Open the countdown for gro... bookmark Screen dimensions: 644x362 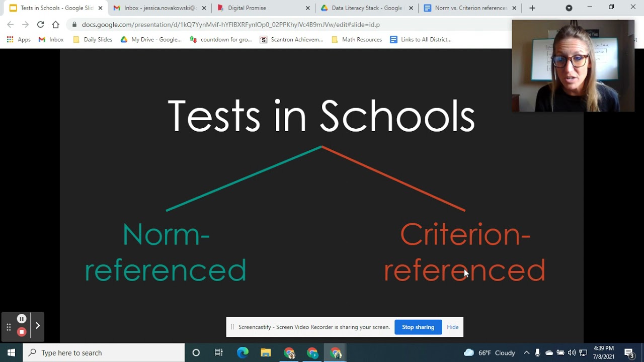[x=221, y=40]
